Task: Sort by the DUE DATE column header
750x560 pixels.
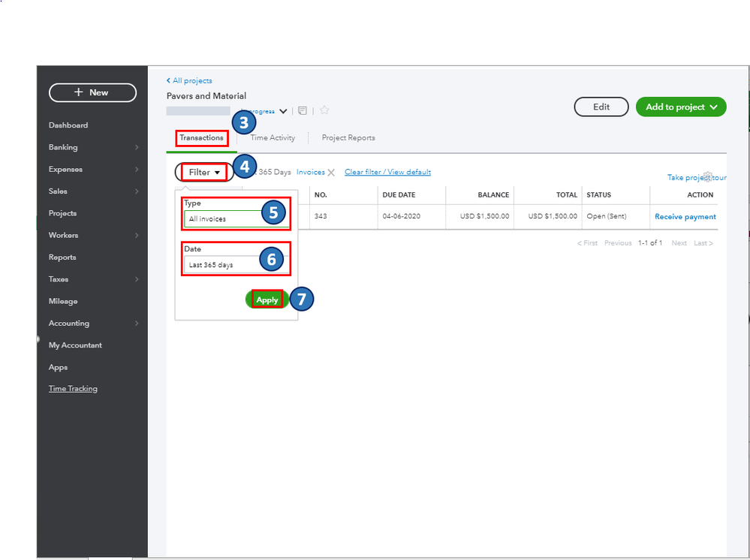Action: pyautogui.click(x=399, y=195)
